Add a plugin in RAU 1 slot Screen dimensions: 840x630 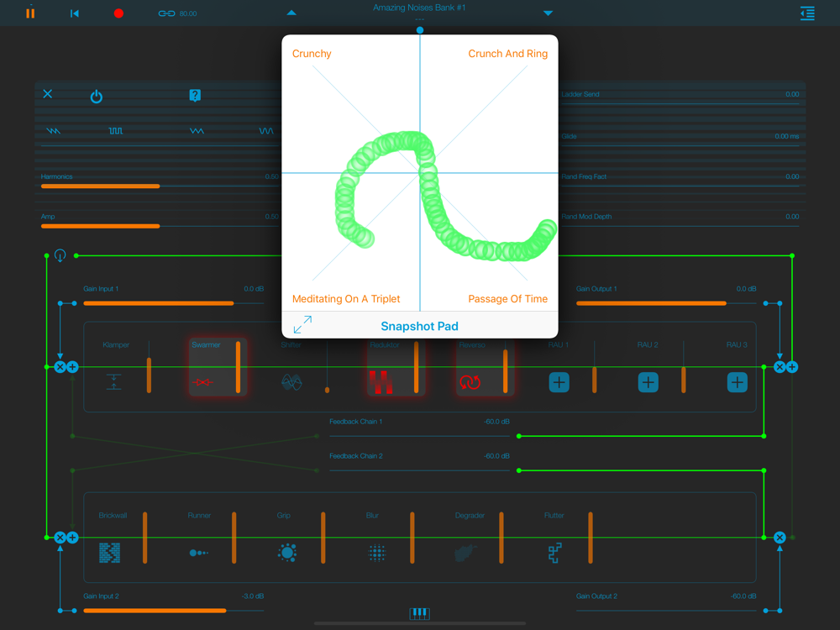pos(559,382)
